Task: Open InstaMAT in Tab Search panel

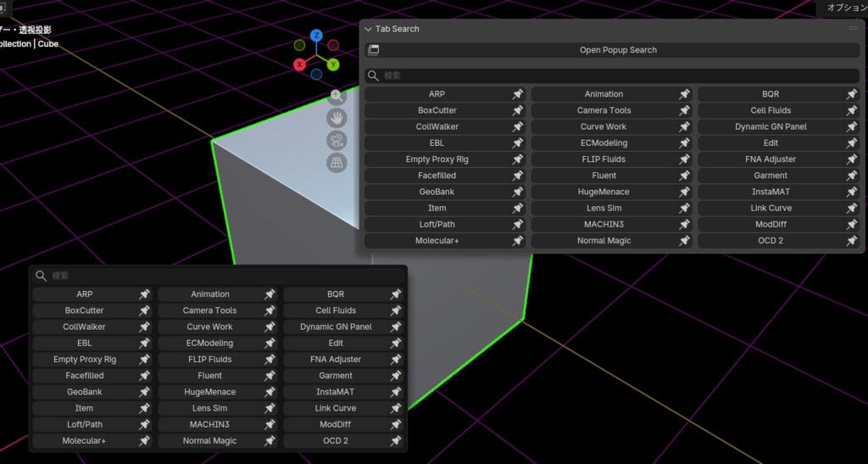Action: (x=771, y=192)
